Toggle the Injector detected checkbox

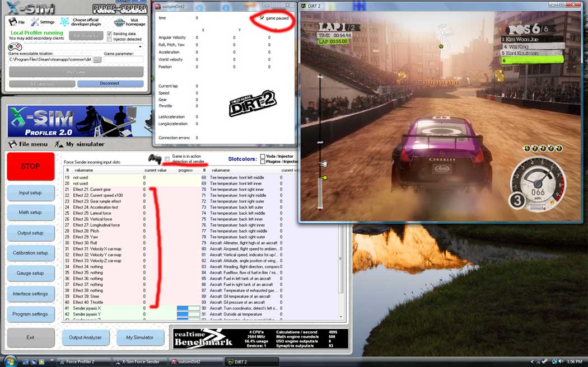tap(110, 39)
